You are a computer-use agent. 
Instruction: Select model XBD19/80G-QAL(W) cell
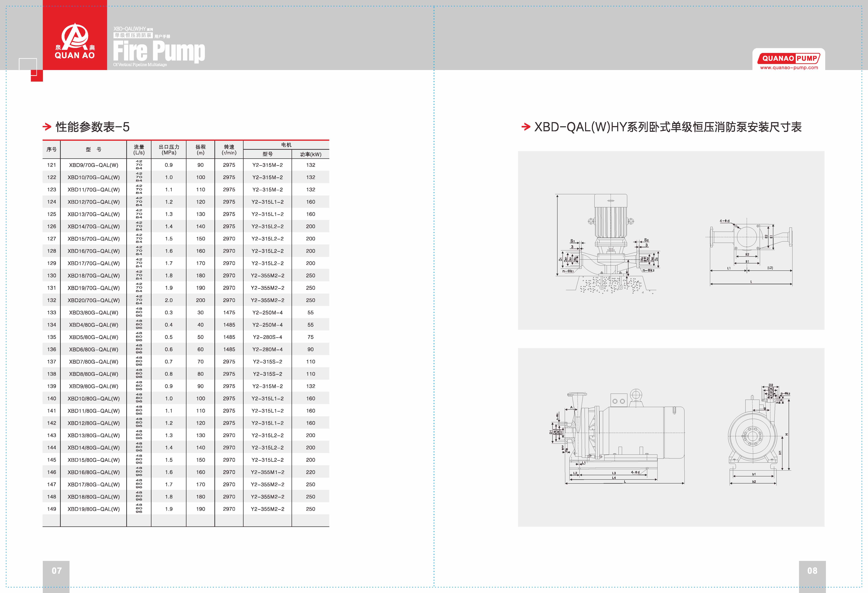tap(93, 509)
